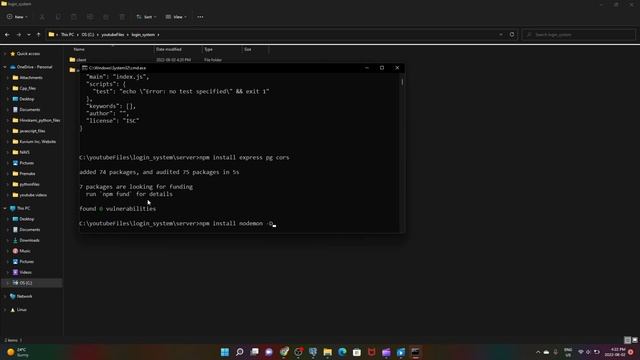Image resolution: width=640 pixels, height=360 pixels.
Task: Refresh the current Explorer folder
Action: [x=512, y=35]
